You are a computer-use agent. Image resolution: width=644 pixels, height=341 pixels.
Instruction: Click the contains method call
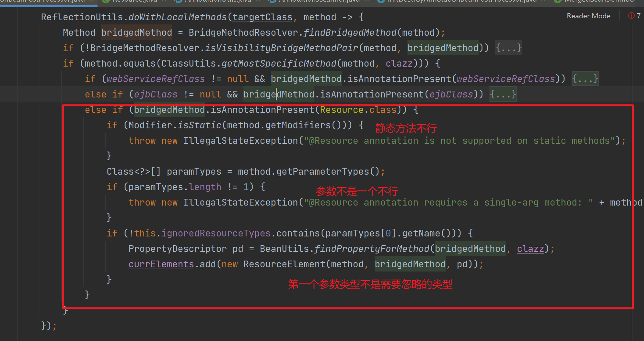[x=298, y=233]
